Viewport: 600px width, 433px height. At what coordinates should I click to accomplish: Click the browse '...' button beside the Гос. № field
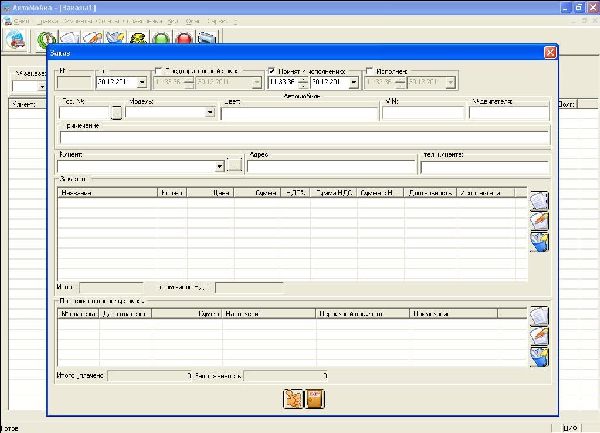pyautogui.click(x=116, y=113)
